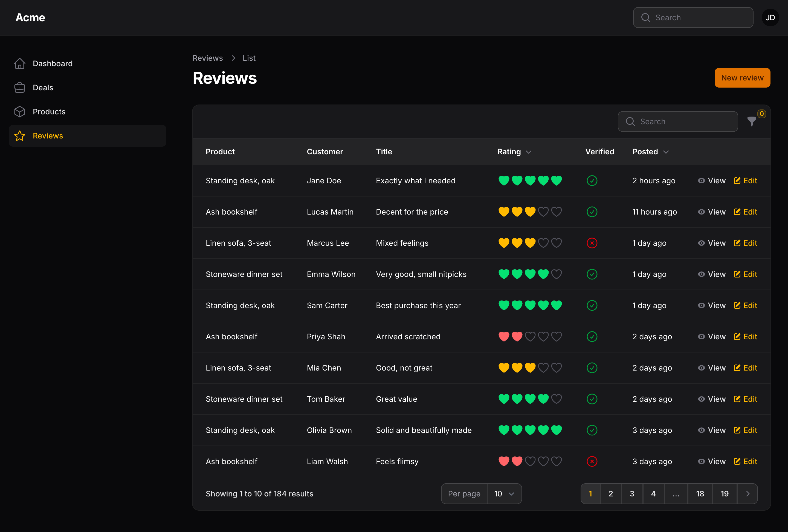Click the 'Mia Chen' customer cell
788x532 pixels.
coord(324,368)
